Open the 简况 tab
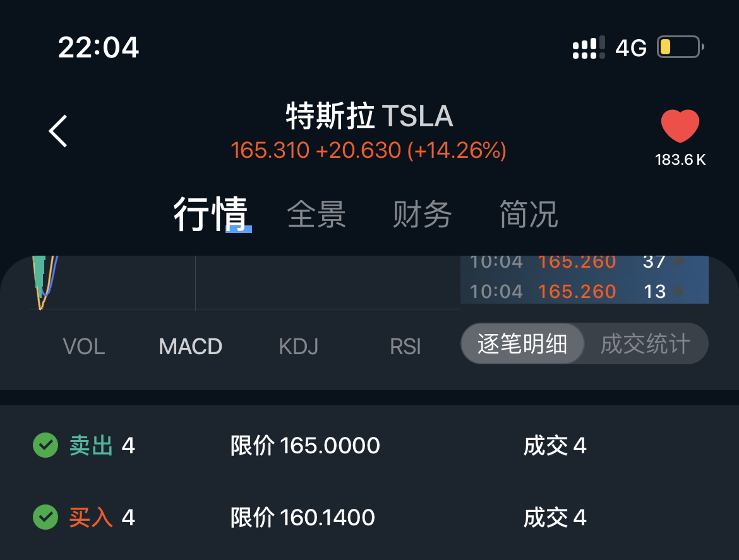 pyautogui.click(x=528, y=213)
